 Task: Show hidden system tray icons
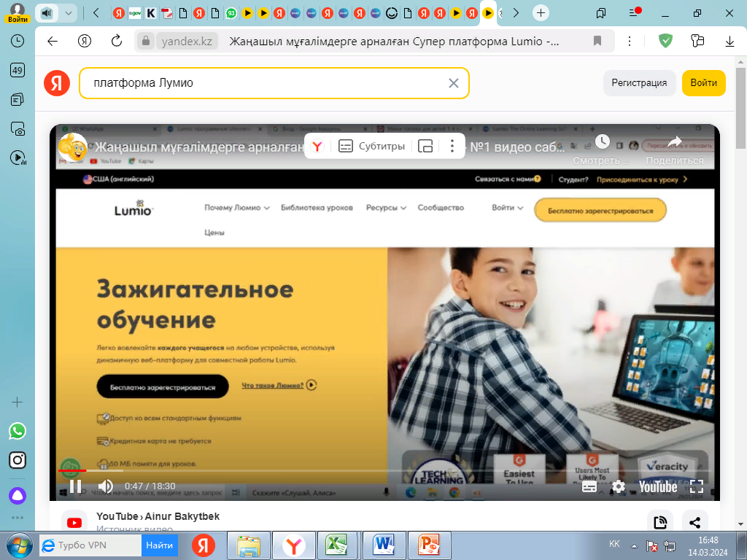[x=634, y=545]
